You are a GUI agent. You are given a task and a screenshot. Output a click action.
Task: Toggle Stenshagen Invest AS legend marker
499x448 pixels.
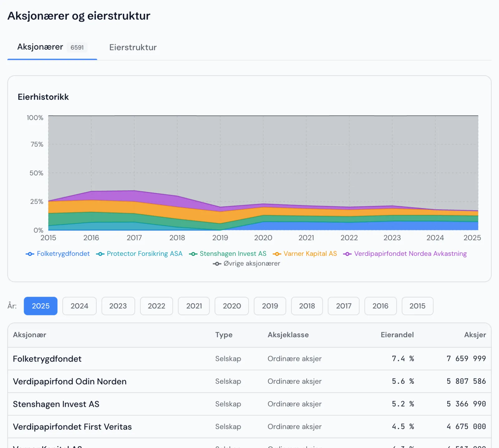[x=193, y=254]
